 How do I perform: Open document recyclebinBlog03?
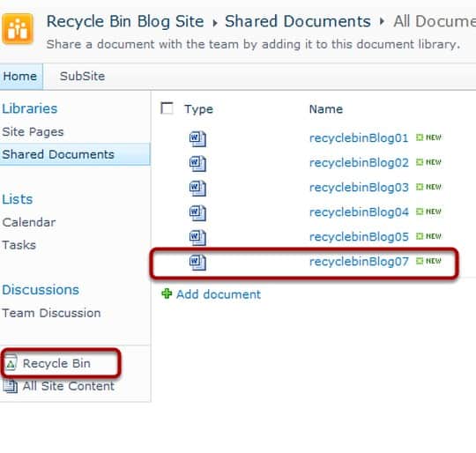pyautogui.click(x=359, y=188)
